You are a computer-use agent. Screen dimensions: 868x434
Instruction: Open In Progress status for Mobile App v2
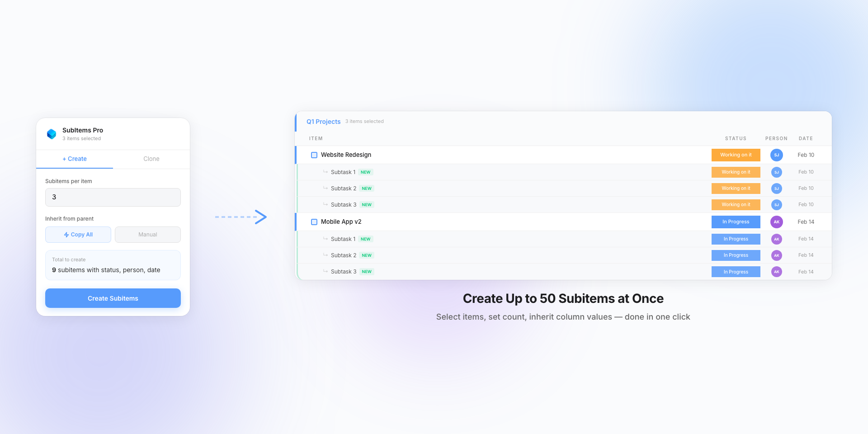[x=736, y=222]
